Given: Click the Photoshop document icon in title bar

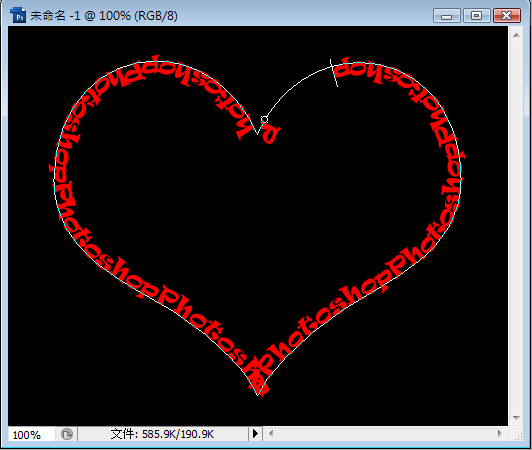Looking at the screenshot, I should [x=18, y=15].
